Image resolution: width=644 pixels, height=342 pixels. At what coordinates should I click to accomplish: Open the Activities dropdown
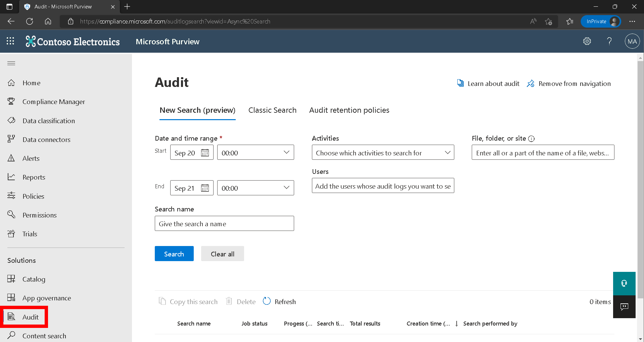point(383,152)
